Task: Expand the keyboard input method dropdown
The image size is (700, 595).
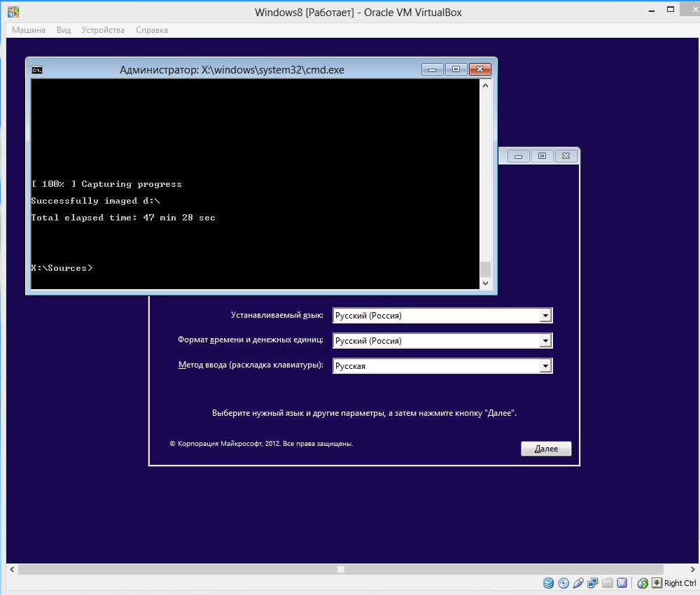Action: pyautogui.click(x=546, y=366)
